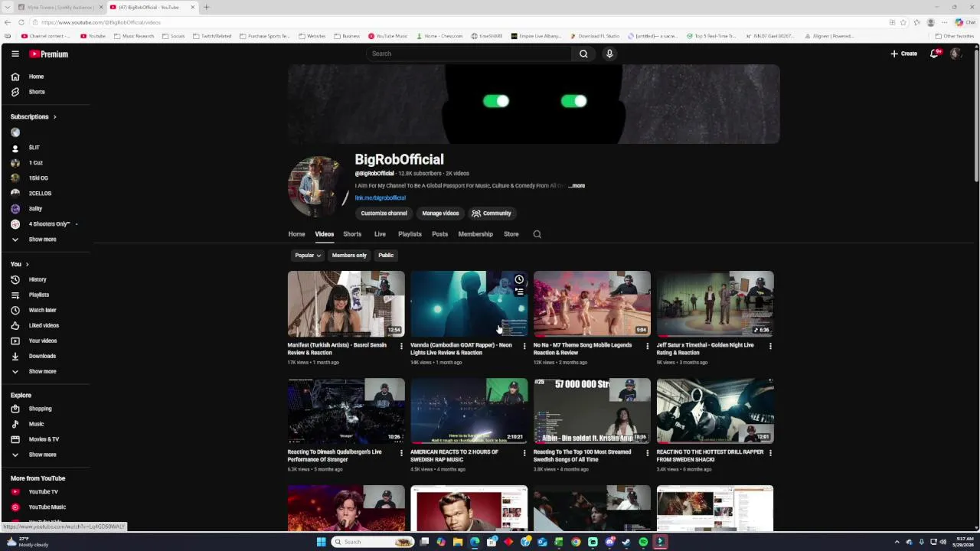Expand the You section chevron
The width and height of the screenshot is (980, 551).
(27, 264)
